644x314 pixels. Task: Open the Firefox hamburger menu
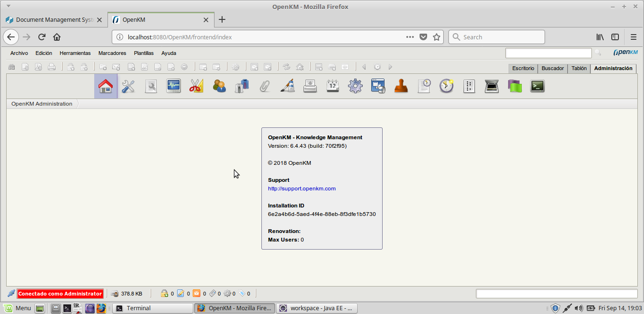pos(633,37)
